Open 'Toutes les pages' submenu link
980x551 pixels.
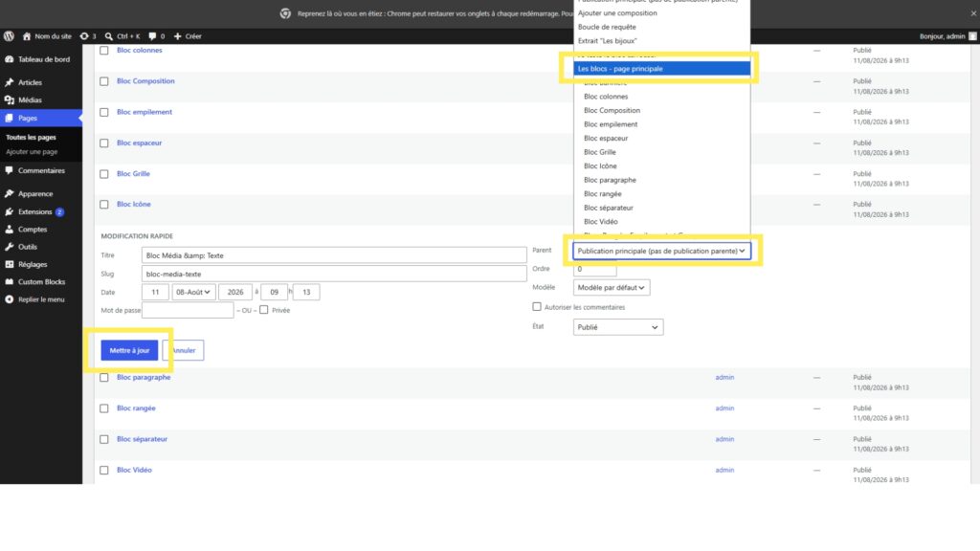[x=31, y=138]
